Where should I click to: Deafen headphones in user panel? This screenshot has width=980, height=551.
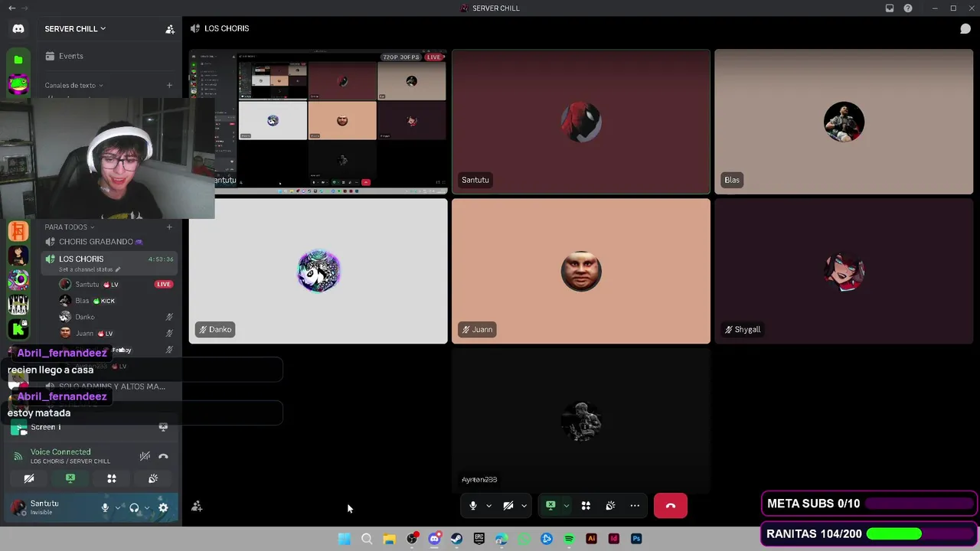[x=134, y=507]
